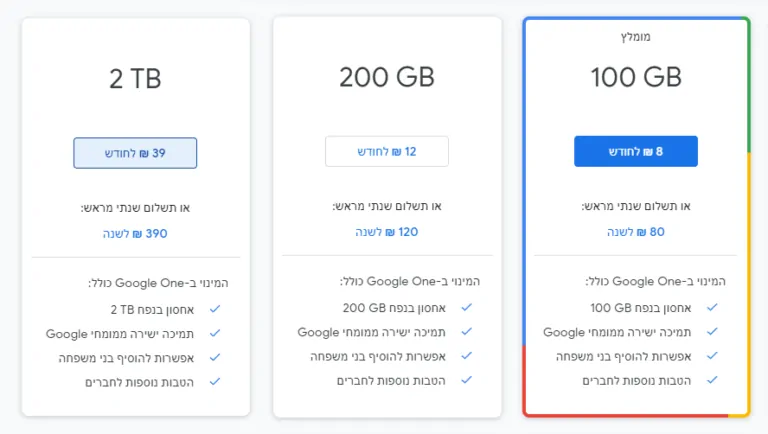This screenshot has height=434, width=768.
Task: Click checkmark for Google expert support in 100 GB card
Action: pos(712,332)
